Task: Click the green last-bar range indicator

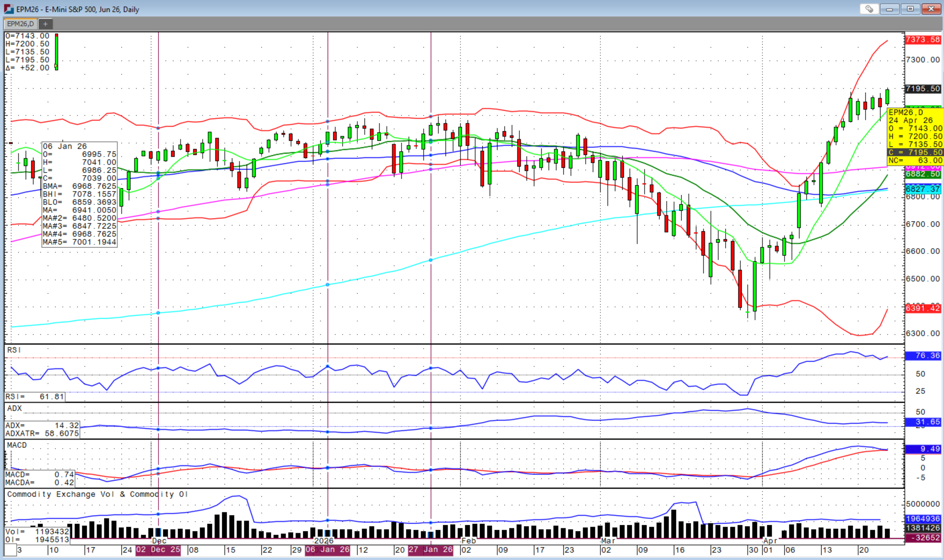Action: point(56,52)
